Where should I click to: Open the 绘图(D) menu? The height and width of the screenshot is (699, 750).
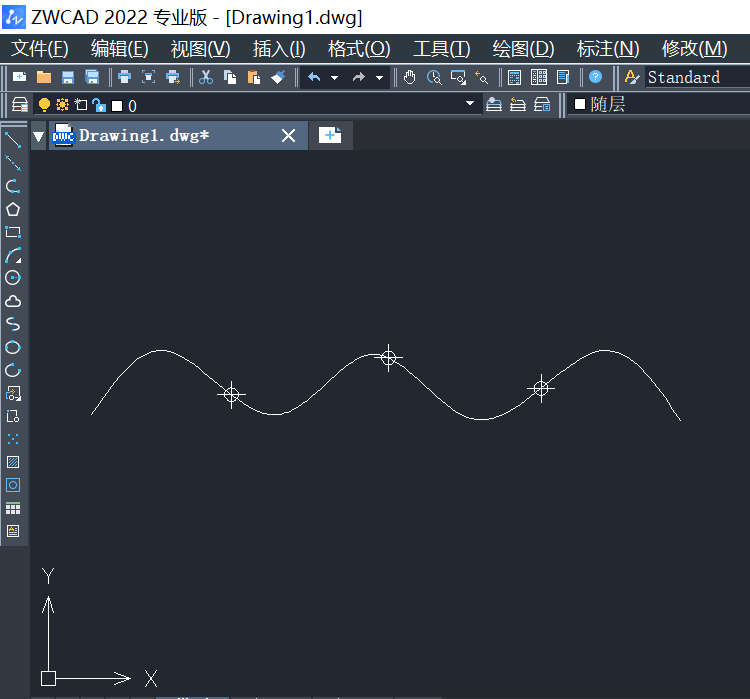coord(523,49)
